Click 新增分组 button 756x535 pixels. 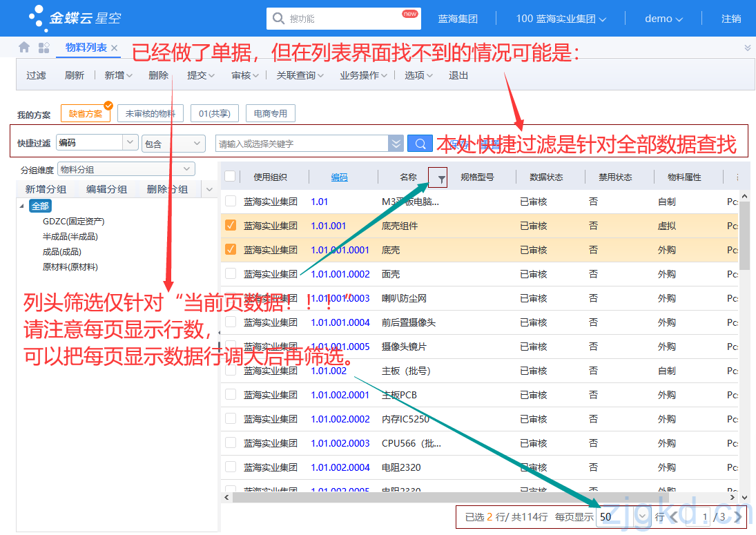(46, 189)
